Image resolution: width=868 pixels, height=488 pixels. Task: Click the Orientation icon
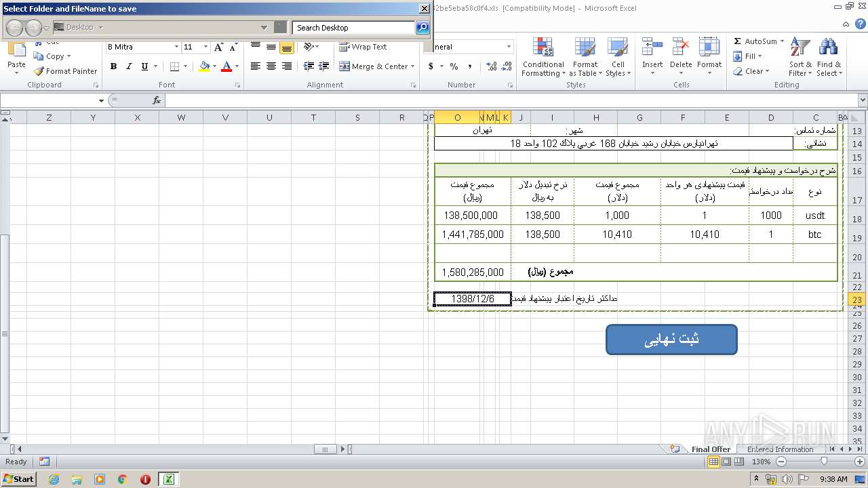(x=309, y=47)
